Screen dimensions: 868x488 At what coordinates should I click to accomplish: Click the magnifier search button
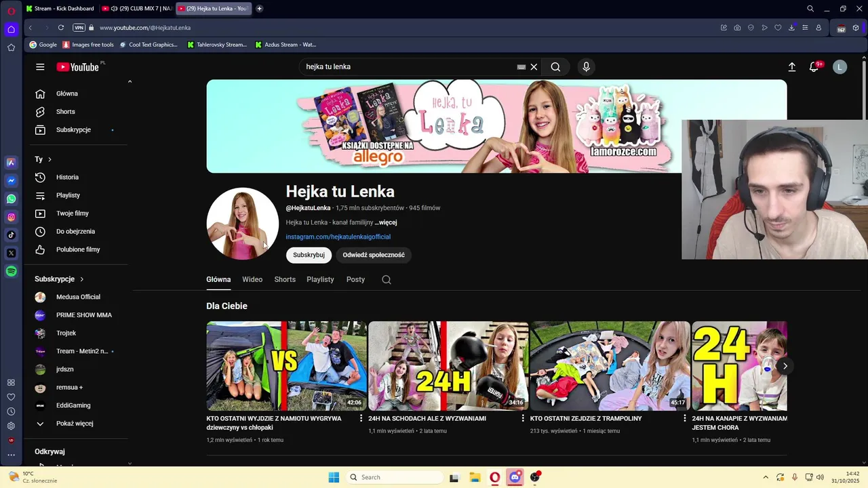555,66
